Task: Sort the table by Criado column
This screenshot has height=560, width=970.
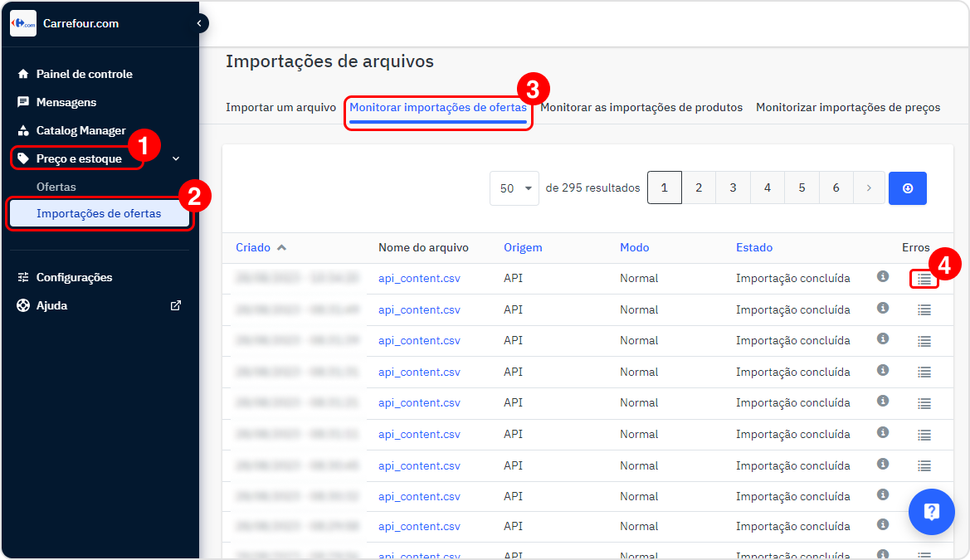Action: 253,247
